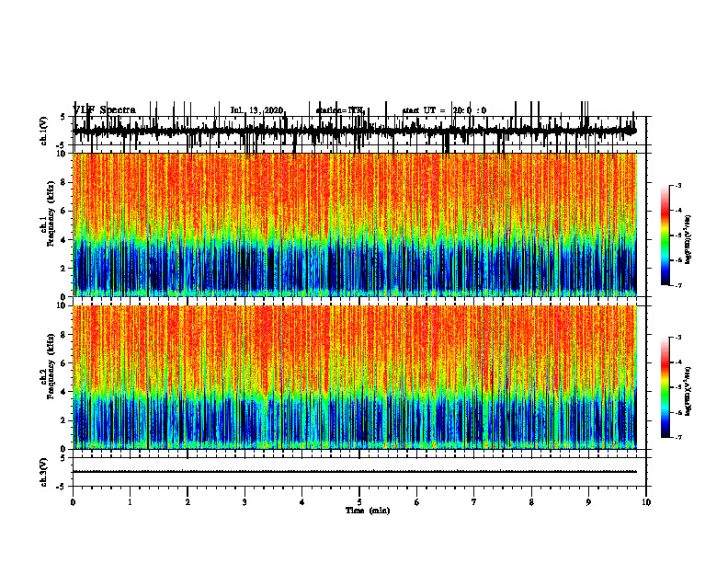Image resolution: width=728 pixels, height=563 pixels.
Task: Select the ch.2 spectrogram color bar
Action: [665, 387]
